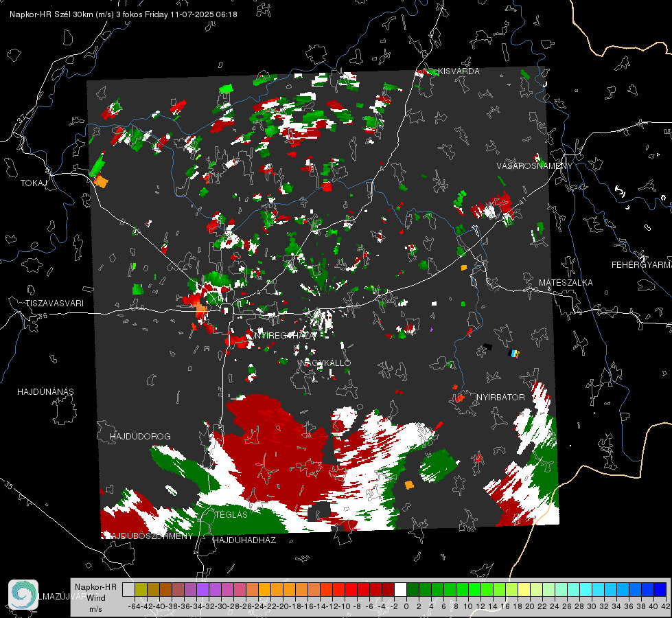Click the TÉGLÁS town label
The height and width of the screenshot is (618, 672).
[231, 515]
